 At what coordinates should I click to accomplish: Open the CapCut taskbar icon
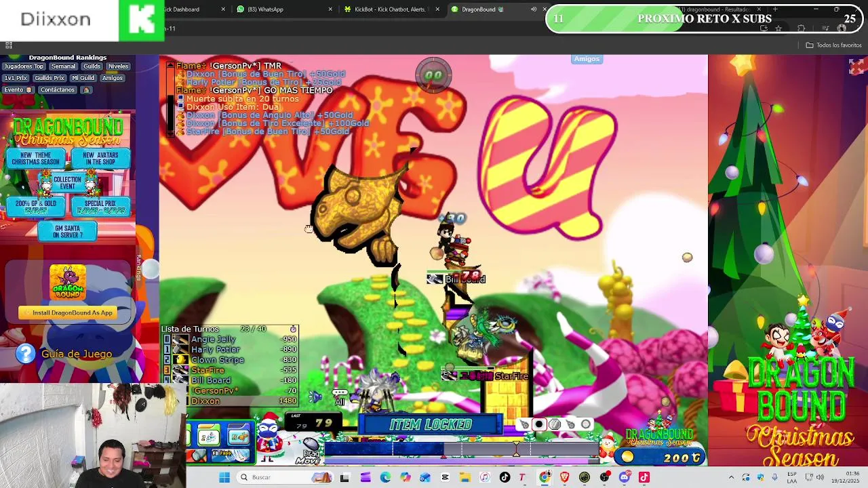point(445,477)
